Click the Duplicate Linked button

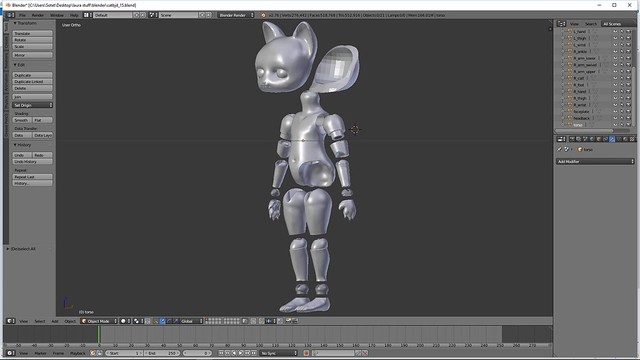32,82
